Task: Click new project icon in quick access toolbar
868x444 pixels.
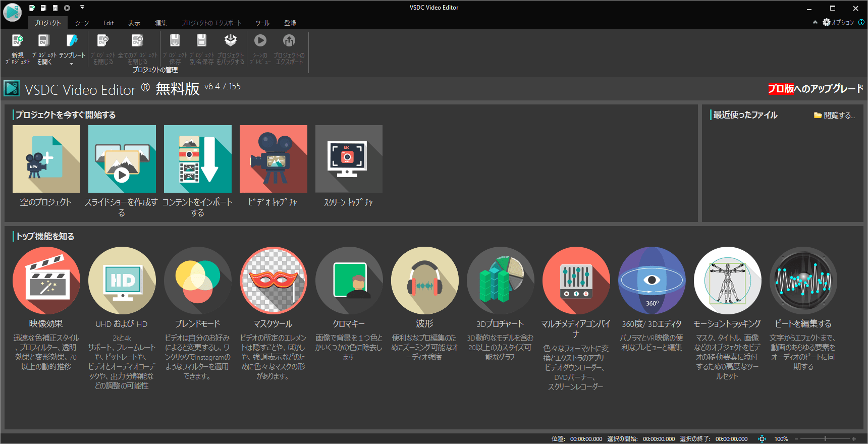Action: pos(32,8)
